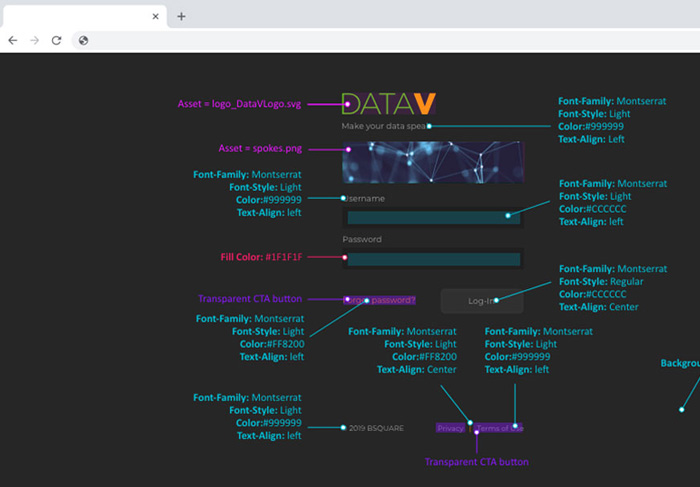Click the browser back arrow
Image resolution: width=700 pixels, height=487 pixels.
(x=13, y=40)
